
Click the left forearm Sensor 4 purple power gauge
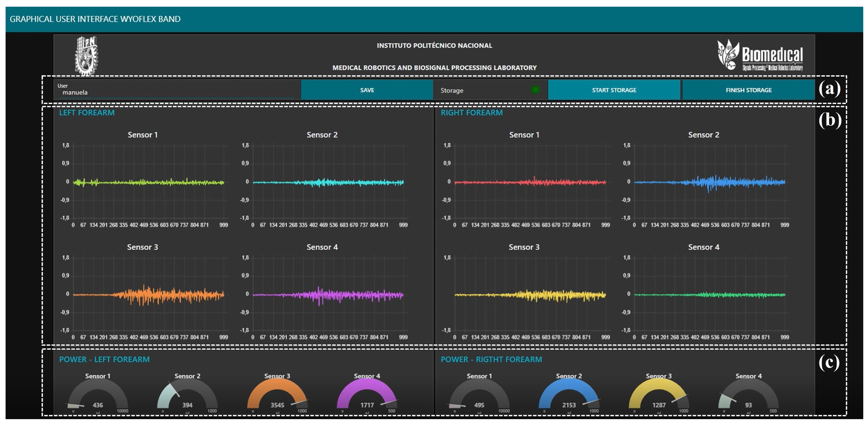pyautogui.click(x=367, y=394)
